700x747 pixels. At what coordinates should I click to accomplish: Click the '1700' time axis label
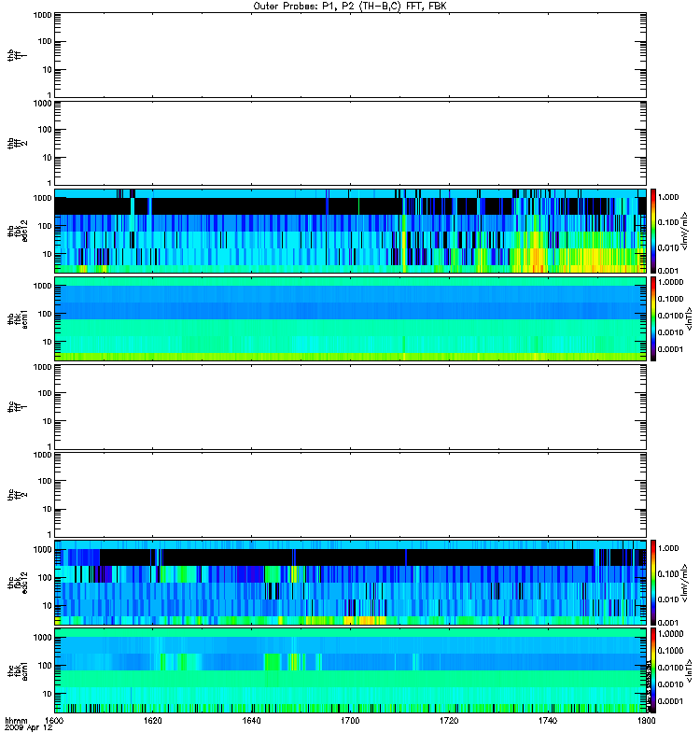pyautogui.click(x=350, y=721)
